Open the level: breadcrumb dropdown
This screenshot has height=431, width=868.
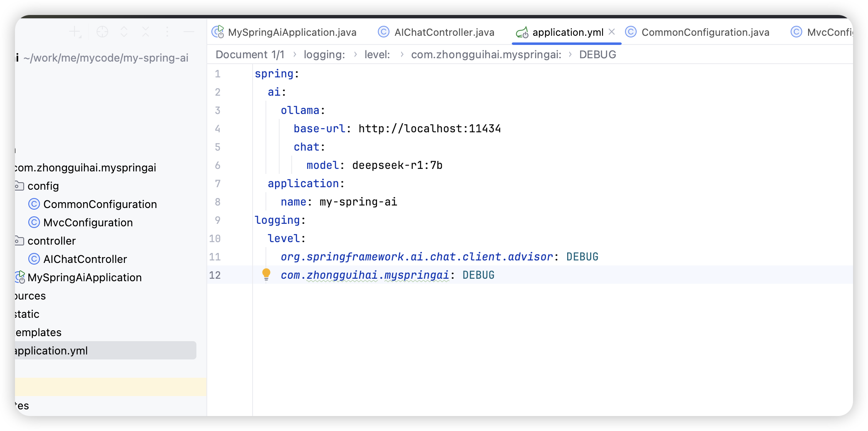tap(377, 54)
